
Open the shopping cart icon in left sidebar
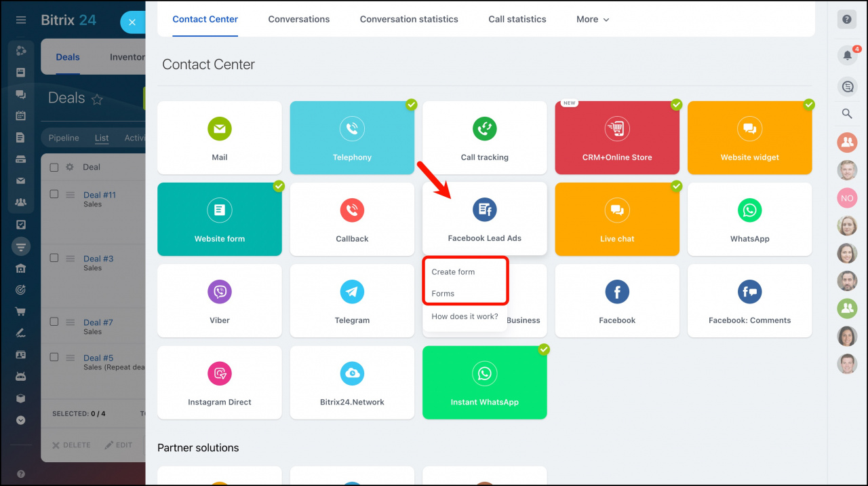tap(21, 312)
